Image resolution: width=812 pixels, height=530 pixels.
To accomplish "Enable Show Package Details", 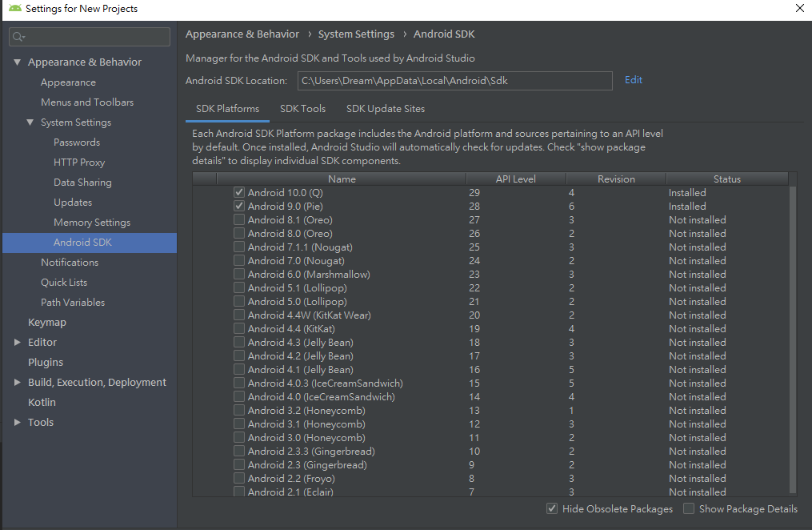I will point(689,508).
